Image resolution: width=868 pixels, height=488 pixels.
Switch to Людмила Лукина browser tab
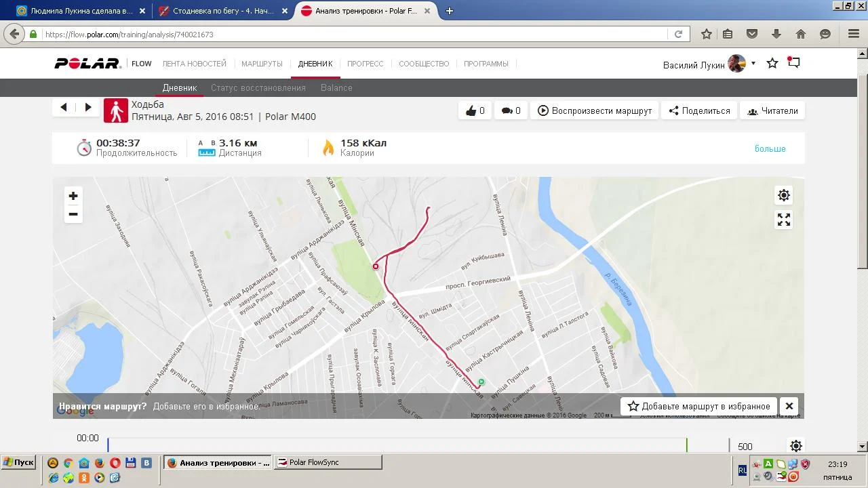point(81,11)
